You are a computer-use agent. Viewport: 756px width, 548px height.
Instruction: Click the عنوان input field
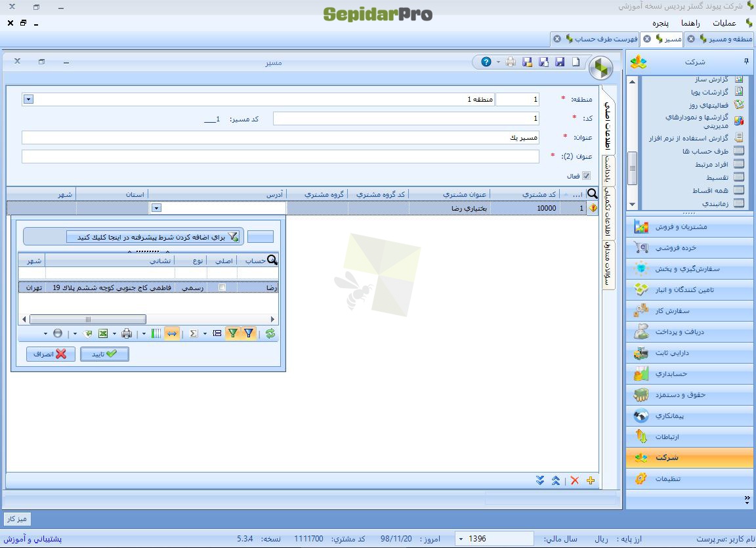(x=280, y=137)
